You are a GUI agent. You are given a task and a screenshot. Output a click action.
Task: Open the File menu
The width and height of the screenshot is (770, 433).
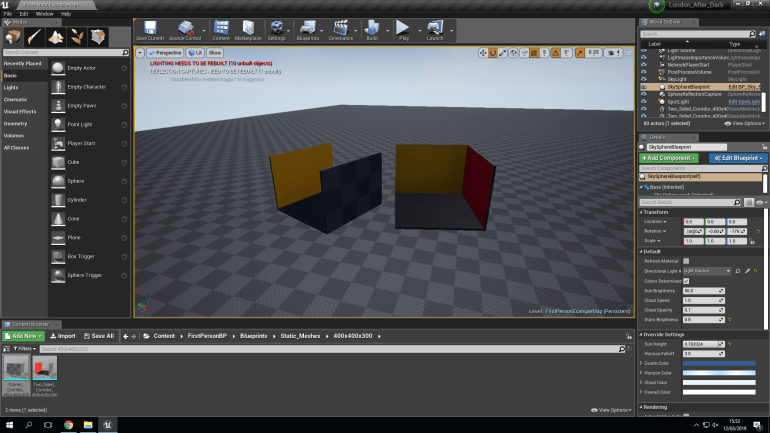pyautogui.click(x=8, y=14)
